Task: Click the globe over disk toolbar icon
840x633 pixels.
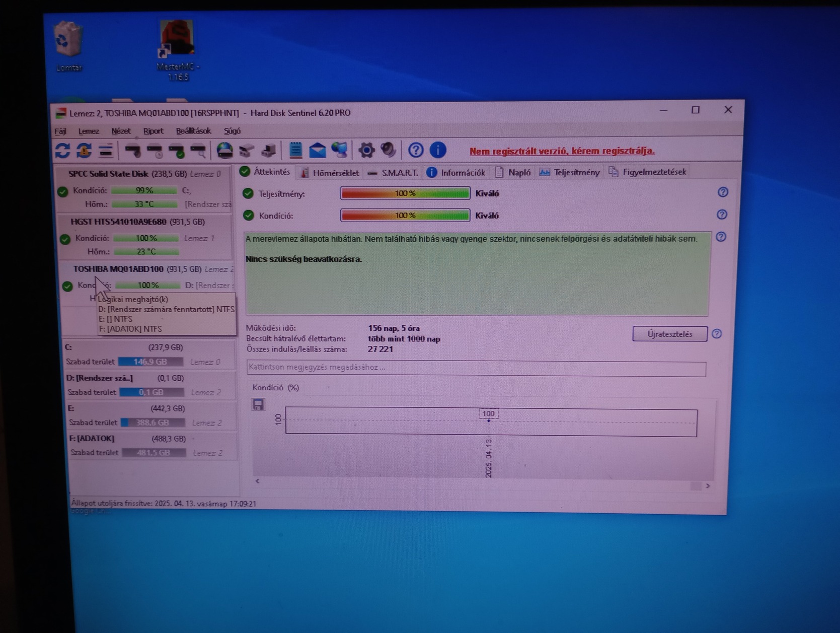Action: click(224, 150)
